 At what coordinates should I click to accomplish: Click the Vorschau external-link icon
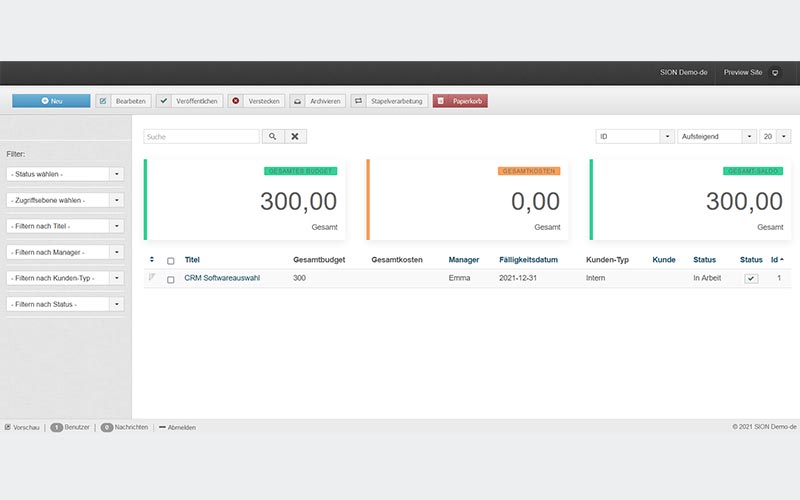[x=8, y=427]
